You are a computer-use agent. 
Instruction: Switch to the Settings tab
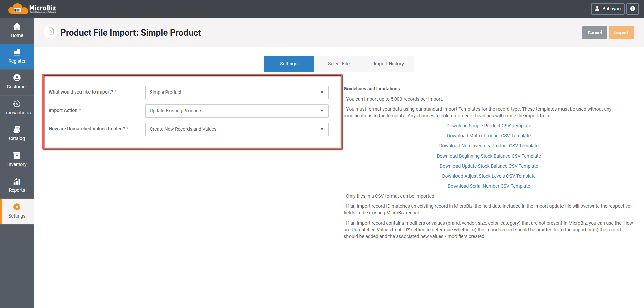289,64
